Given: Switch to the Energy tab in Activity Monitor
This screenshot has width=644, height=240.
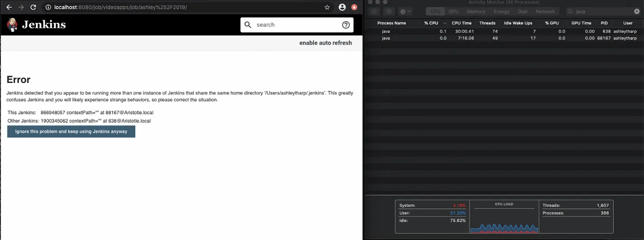Looking at the screenshot, I should point(501,12).
